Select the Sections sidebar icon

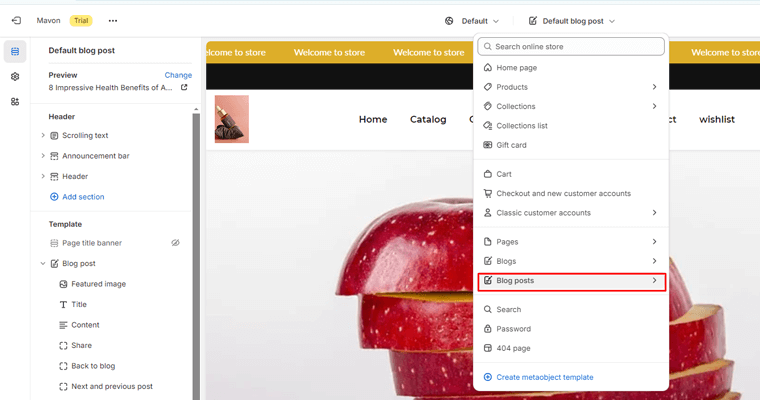click(x=15, y=51)
